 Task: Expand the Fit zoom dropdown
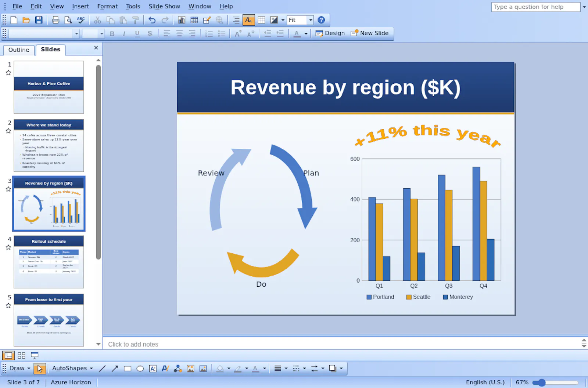tap(311, 20)
